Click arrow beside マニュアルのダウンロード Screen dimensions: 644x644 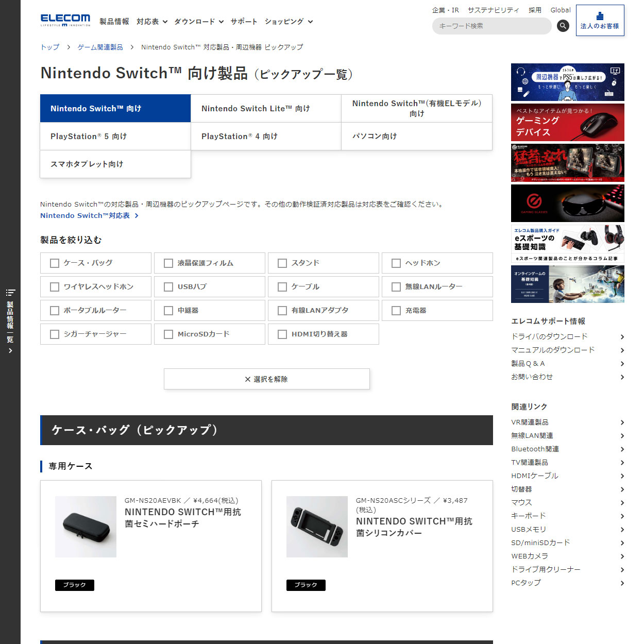622,350
